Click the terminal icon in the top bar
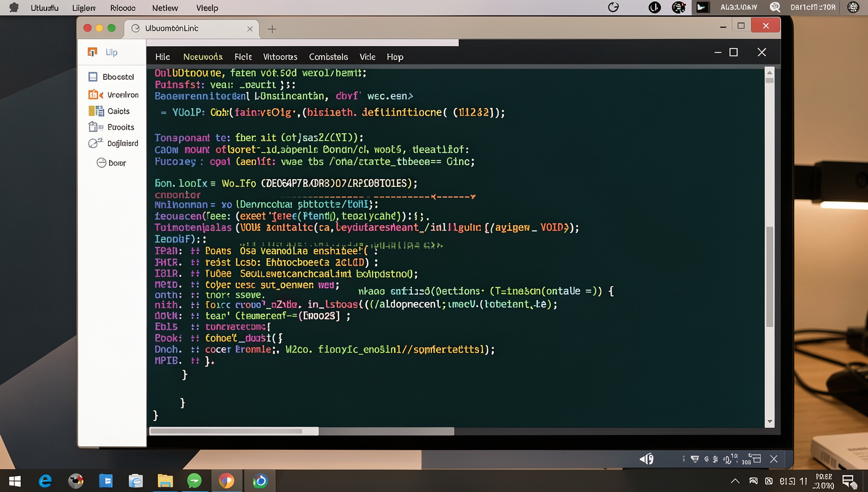Screen dimensions: 868x492 [702, 7]
